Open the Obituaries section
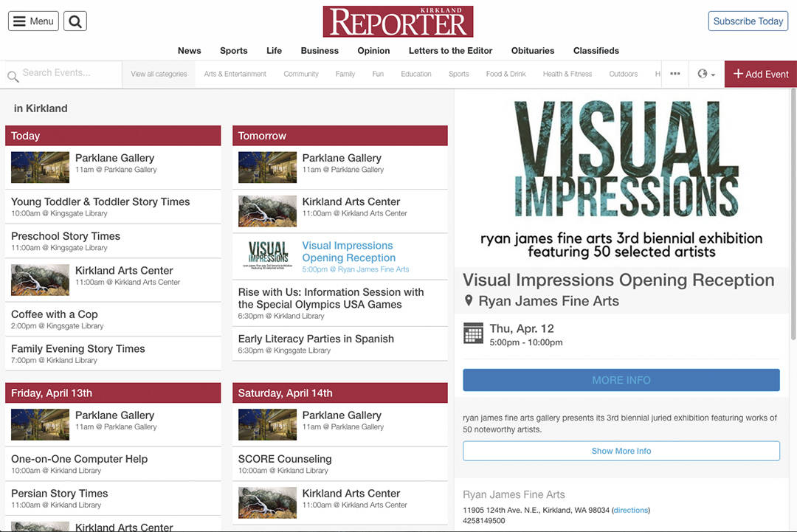 tap(533, 51)
